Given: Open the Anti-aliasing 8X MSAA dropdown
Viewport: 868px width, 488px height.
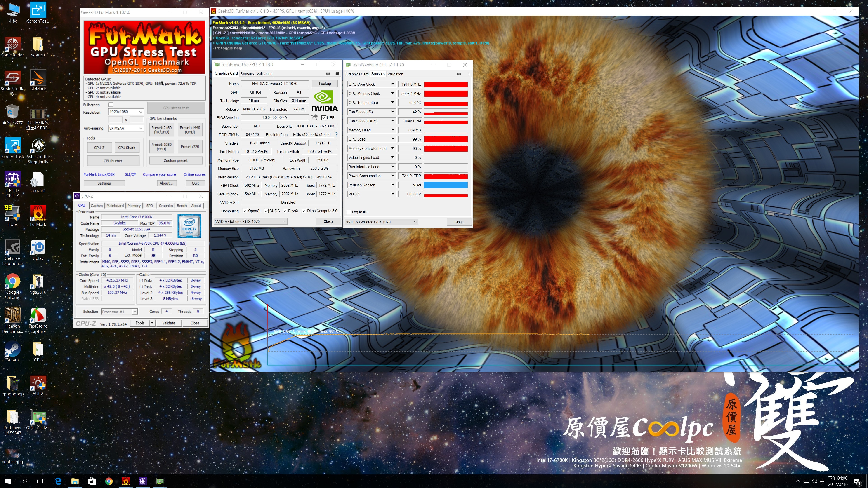Looking at the screenshot, I should pyautogui.click(x=126, y=128).
